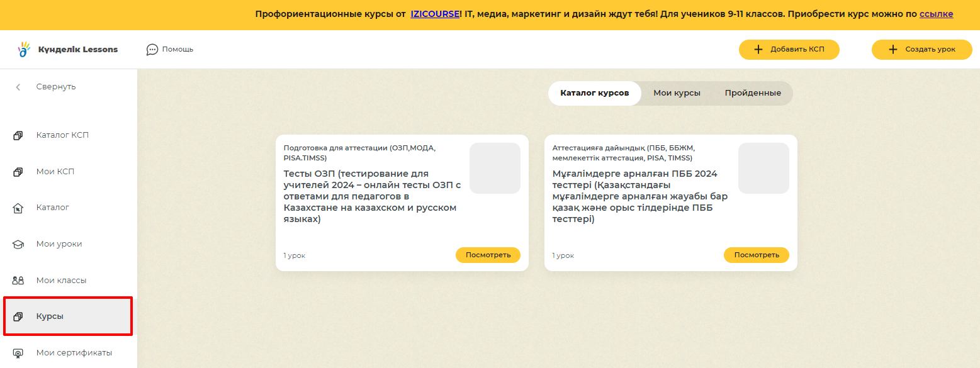
Task: Click the Мои КСП sidebar icon
Action: tap(18, 172)
